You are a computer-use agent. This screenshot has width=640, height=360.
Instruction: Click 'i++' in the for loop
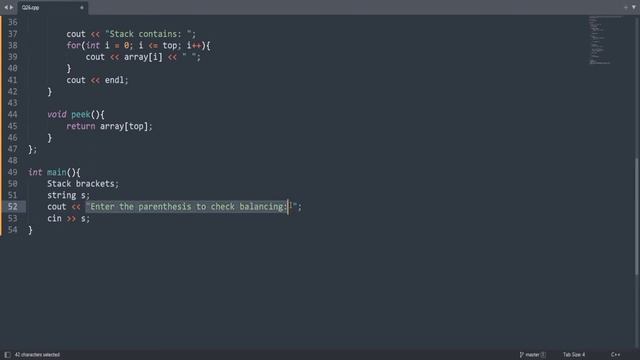tap(194, 45)
